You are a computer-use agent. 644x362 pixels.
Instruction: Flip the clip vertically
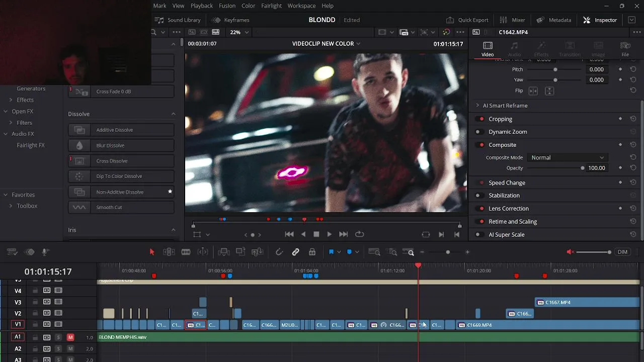[x=549, y=91]
